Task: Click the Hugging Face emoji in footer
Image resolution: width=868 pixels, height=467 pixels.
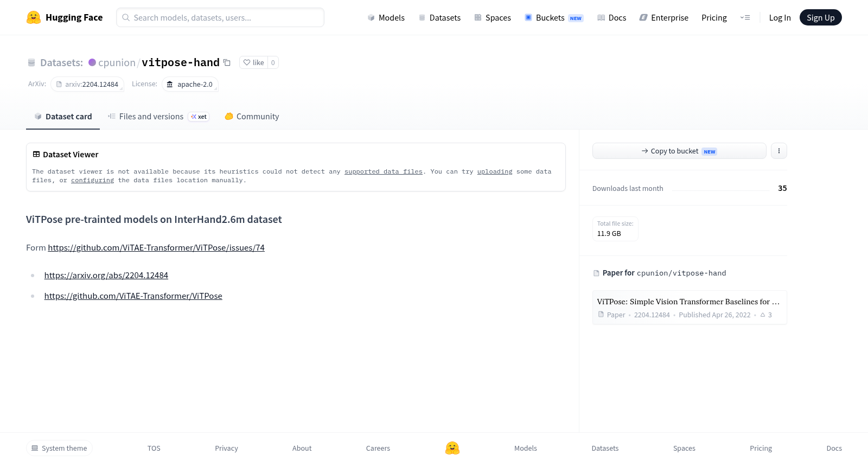Action: point(452,448)
